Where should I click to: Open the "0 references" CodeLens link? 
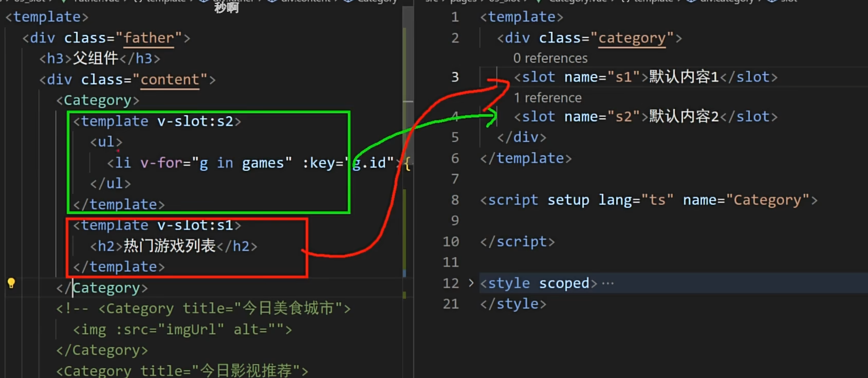[550, 58]
